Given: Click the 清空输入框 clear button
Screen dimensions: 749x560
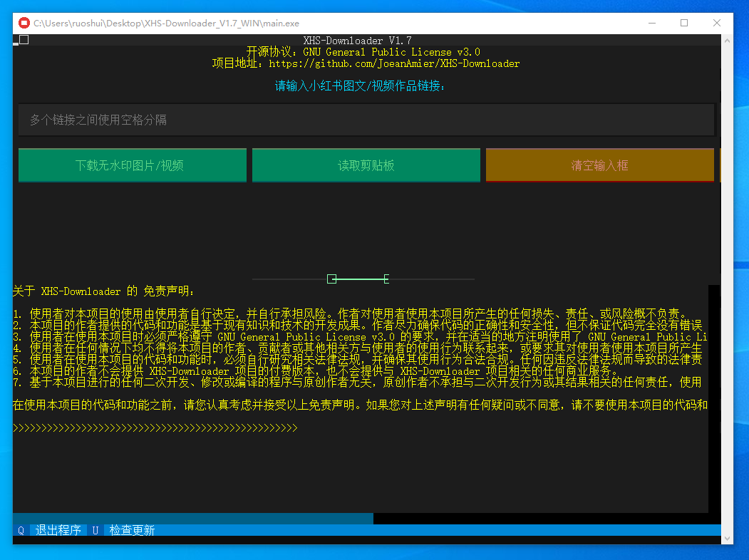Looking at the screenshot, I should click(599, 165).
